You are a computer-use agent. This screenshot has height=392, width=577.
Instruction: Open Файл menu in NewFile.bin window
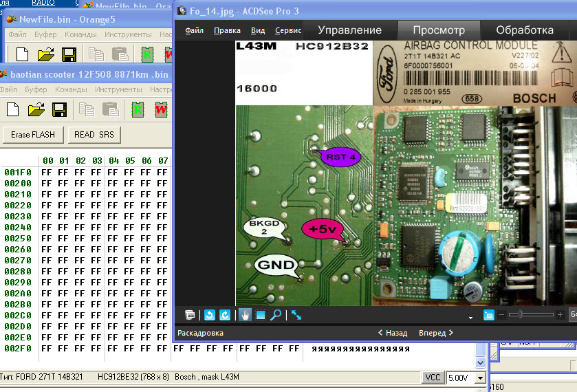(17, 34)
